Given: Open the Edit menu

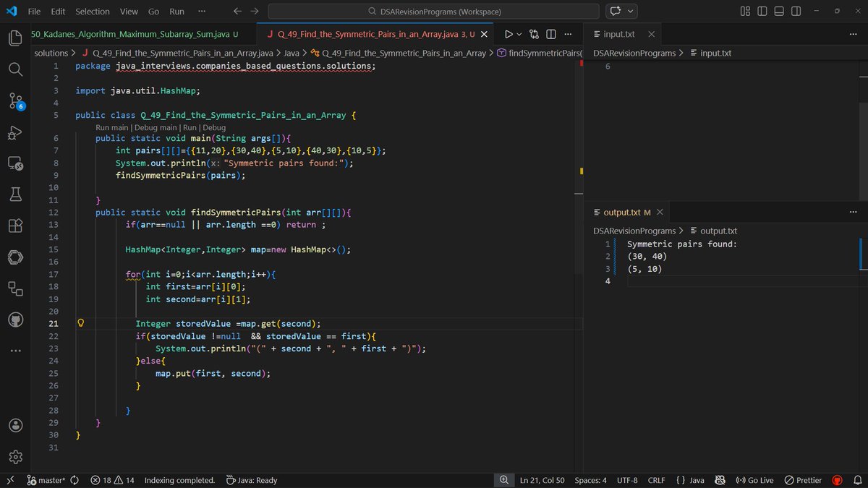Looking at the screenshot, I should [x=58, y=12].
